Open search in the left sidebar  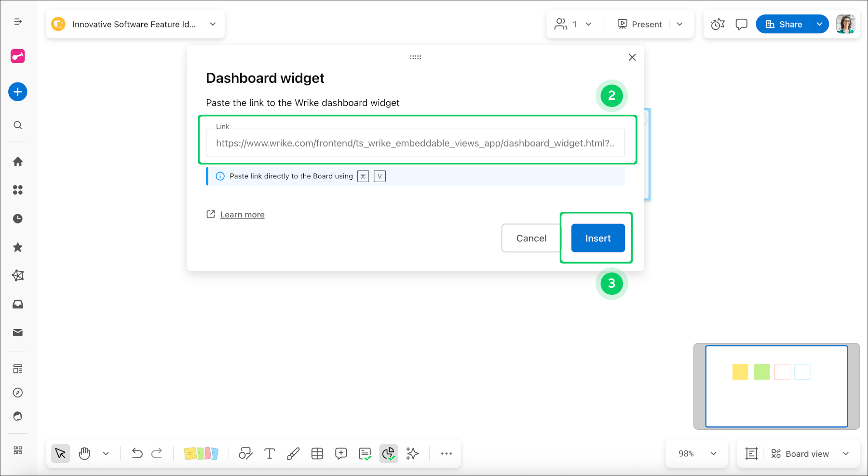(x=18, y=125)
